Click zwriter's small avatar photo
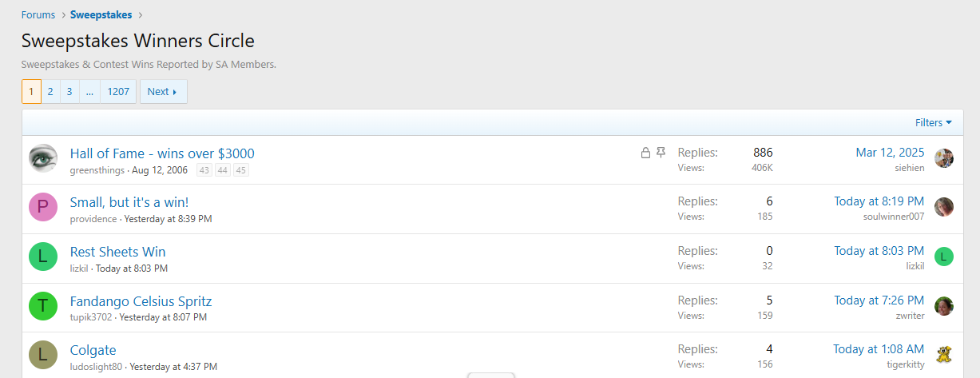The height and width of the screenshot is (378, 980). click(x=944, y=306)
